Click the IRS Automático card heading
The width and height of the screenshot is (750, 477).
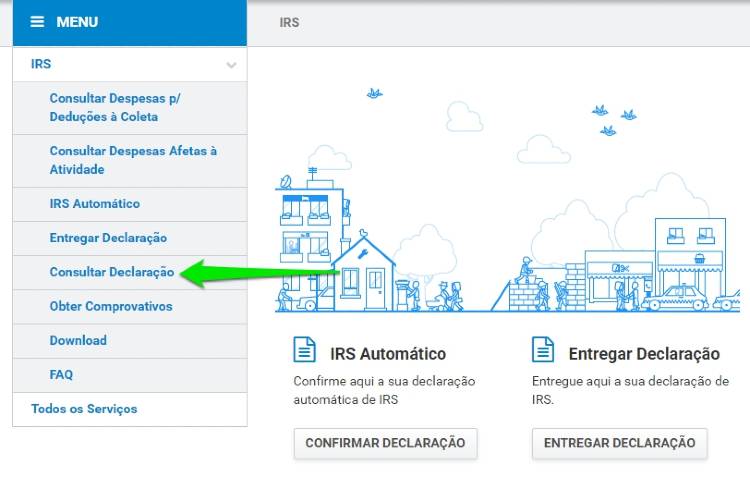click(388, 354)
